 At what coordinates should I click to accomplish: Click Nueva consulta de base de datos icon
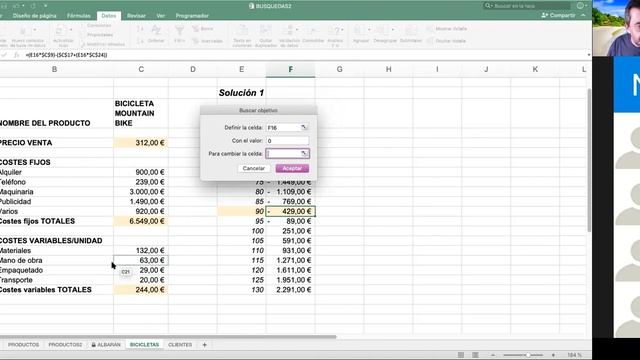tap(24, 31)
